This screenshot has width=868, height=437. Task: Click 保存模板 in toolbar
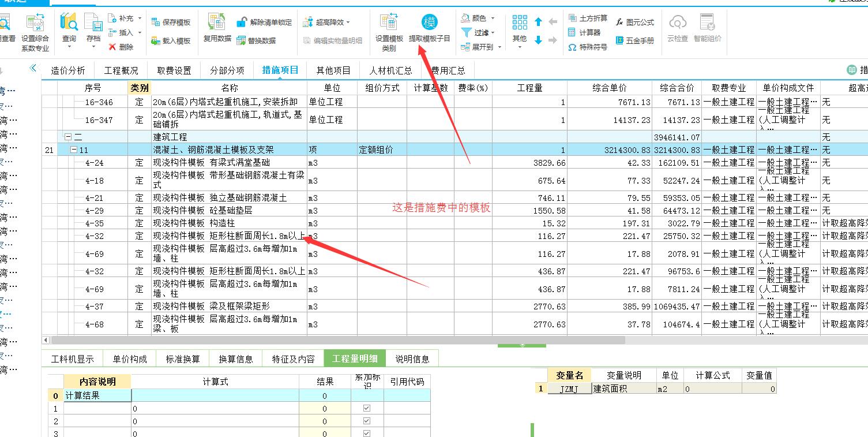point(171,23)
